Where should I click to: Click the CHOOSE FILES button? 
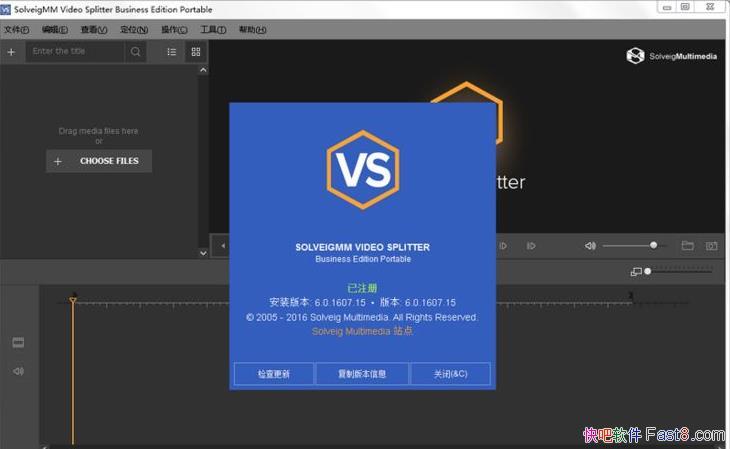(99, 161)
